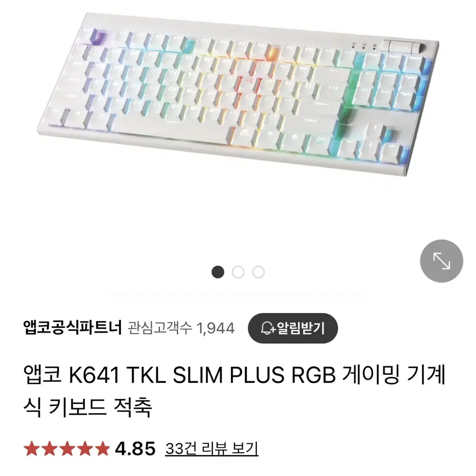
Task: Select the first filled carousel dot
Action: 218,272
